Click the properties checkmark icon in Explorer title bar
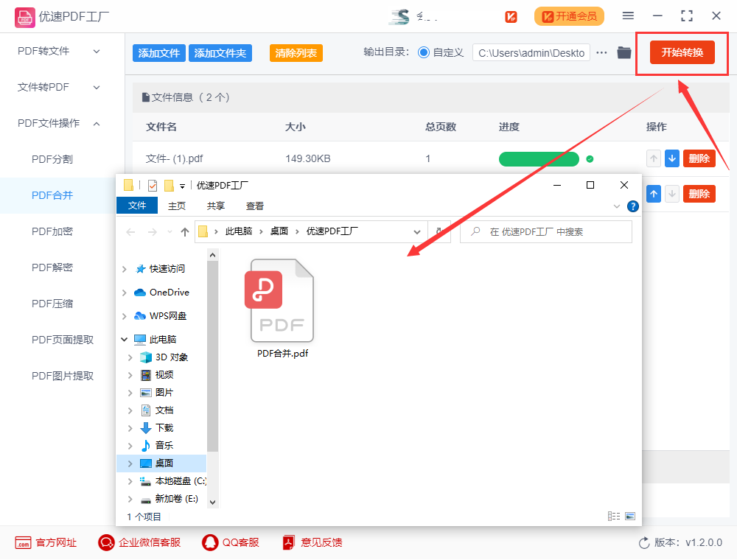Viewport: 737px width, 560px height. [x=153, y=186]
